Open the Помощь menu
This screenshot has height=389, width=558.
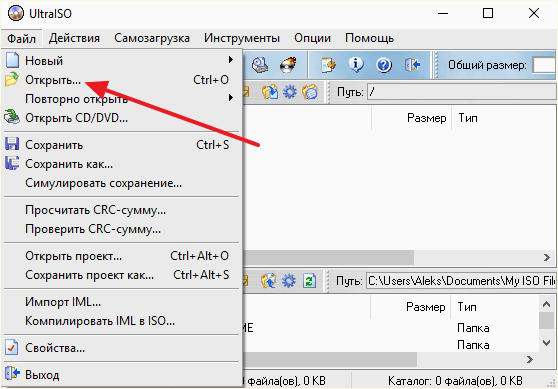[x=369, y=38]
